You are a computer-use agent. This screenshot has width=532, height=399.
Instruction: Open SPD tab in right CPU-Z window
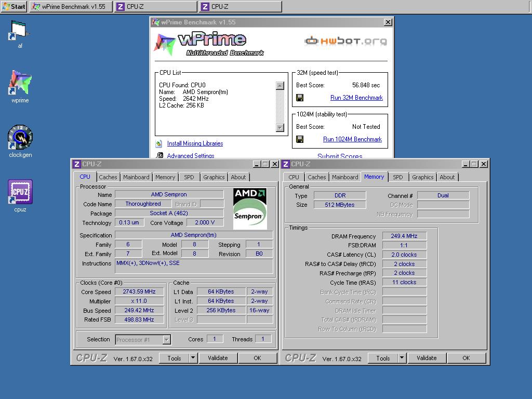pyautogui.click(x=398, y=177)
